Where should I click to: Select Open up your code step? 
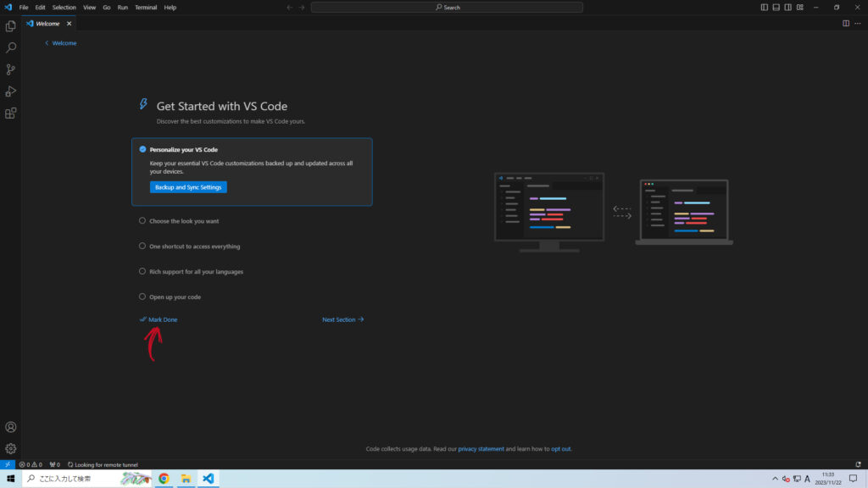(x=170, y=297)
